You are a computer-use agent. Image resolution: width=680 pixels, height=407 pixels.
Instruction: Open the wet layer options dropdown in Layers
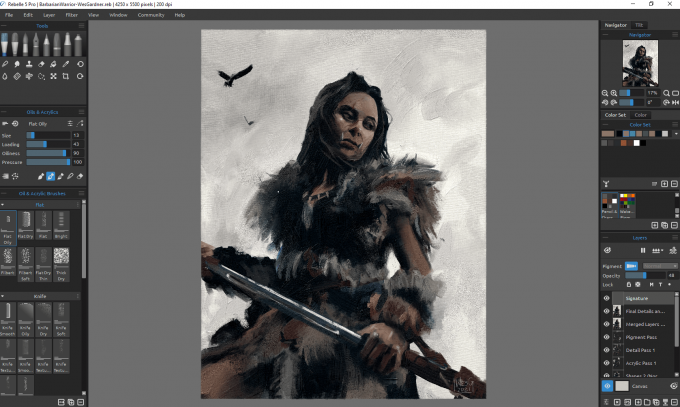(x=657, y=250)
